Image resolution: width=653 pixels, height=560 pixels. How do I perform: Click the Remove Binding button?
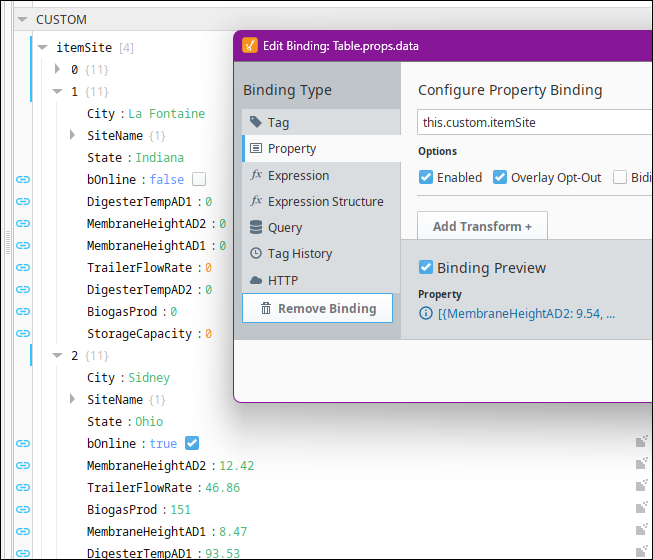pos(320,308)
